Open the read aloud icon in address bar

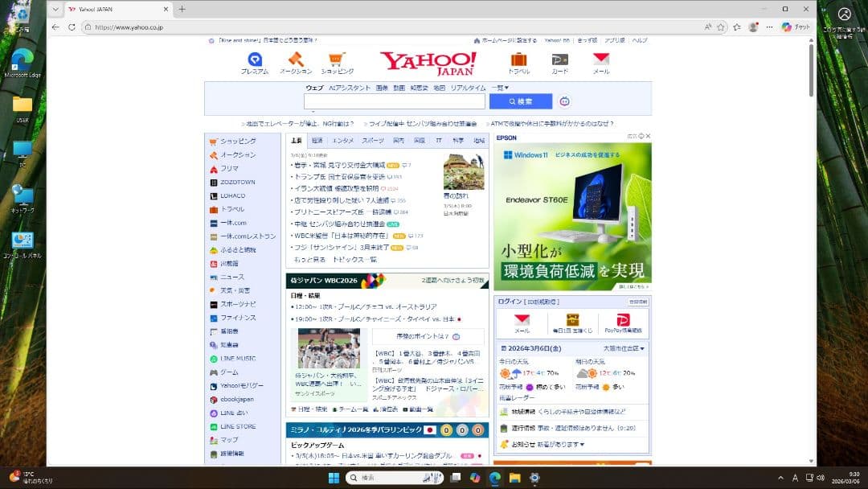(708, 27)
